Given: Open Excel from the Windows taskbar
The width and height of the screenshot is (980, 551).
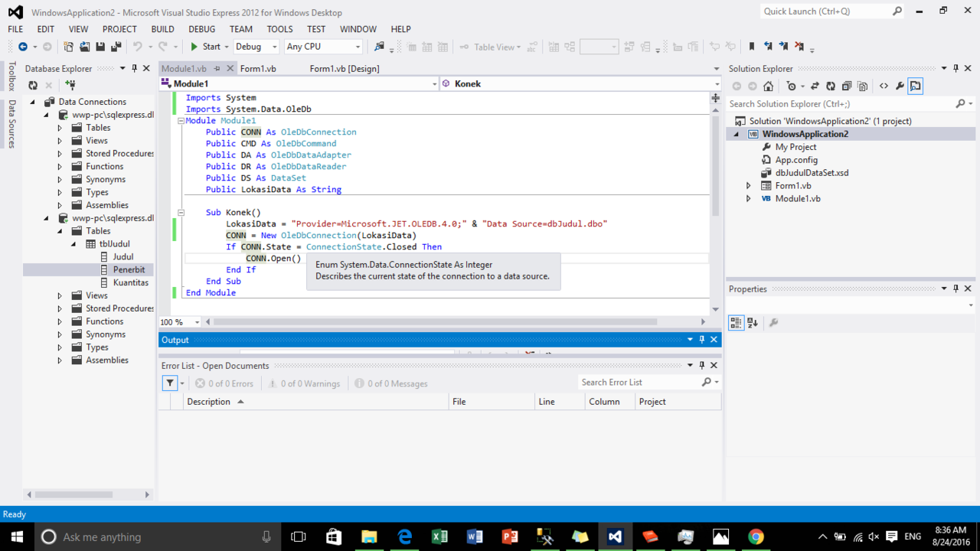Looking at the screenshot, I should click(x=439, y=536).
